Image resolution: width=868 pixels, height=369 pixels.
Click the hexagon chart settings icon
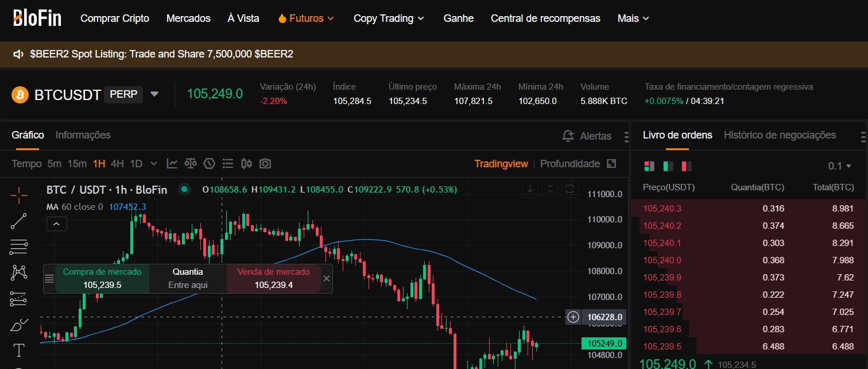pos(209,164)
